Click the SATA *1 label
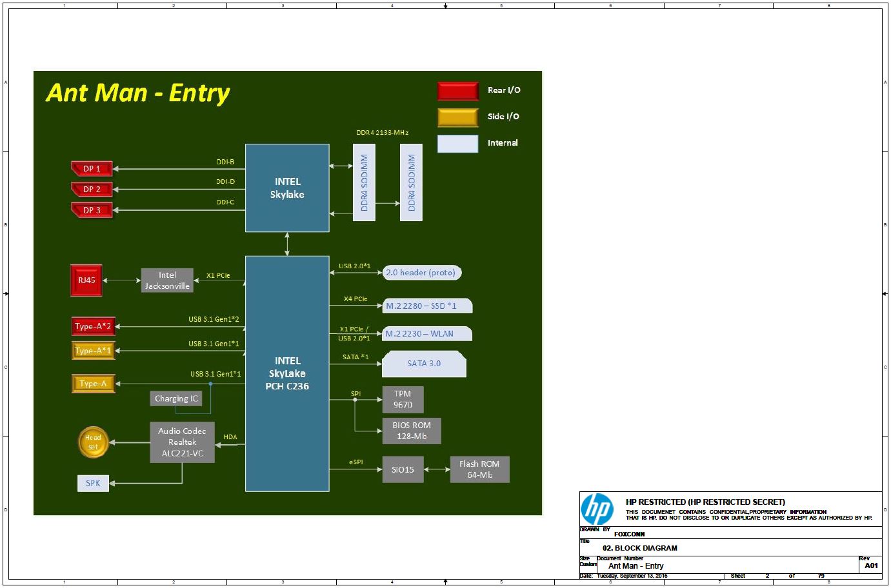The height and width of the screenshot is (588, 891). (355, 357)
